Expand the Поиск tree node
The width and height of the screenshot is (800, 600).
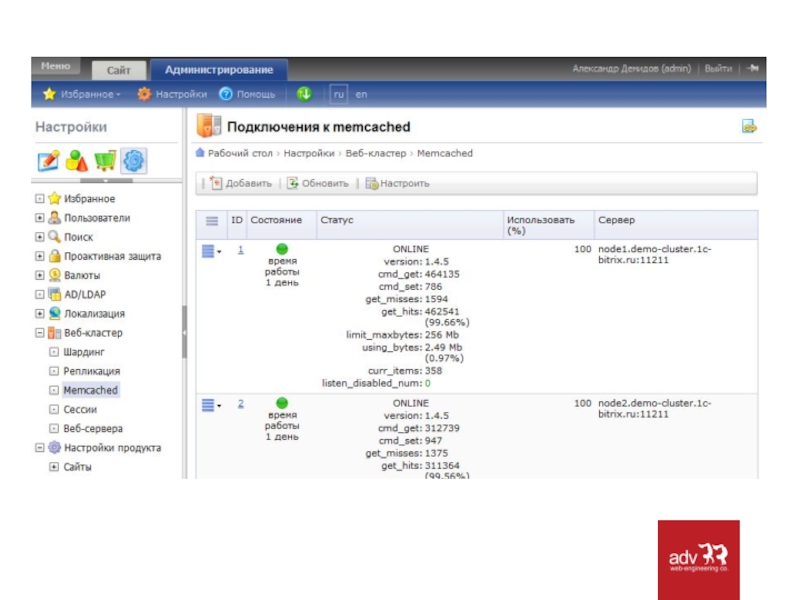(x=40, y=237)
